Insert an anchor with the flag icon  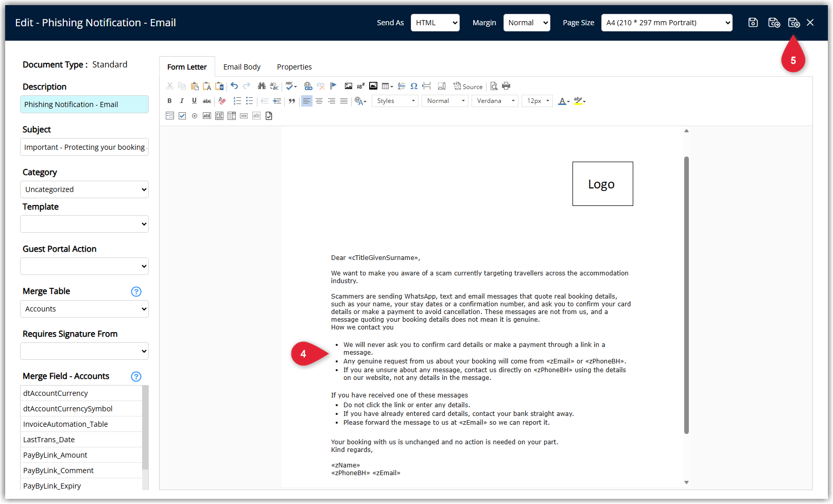(x=333, y=86)
